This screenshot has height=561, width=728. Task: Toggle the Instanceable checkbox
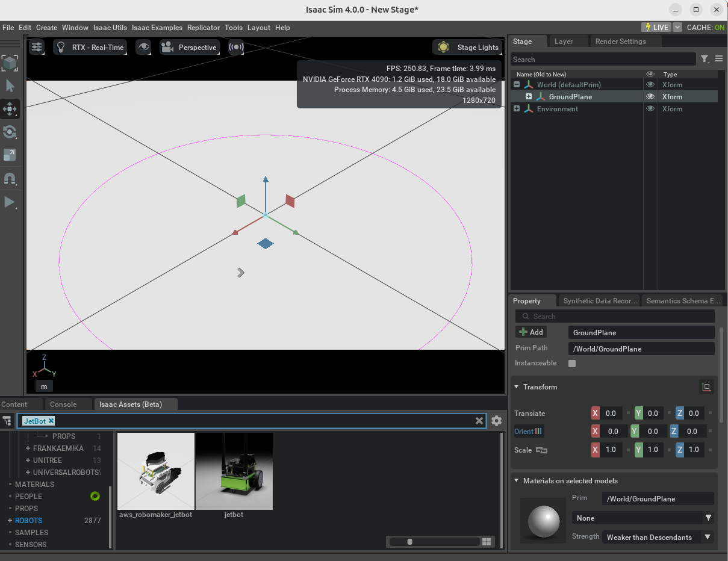tap(572, 364)
